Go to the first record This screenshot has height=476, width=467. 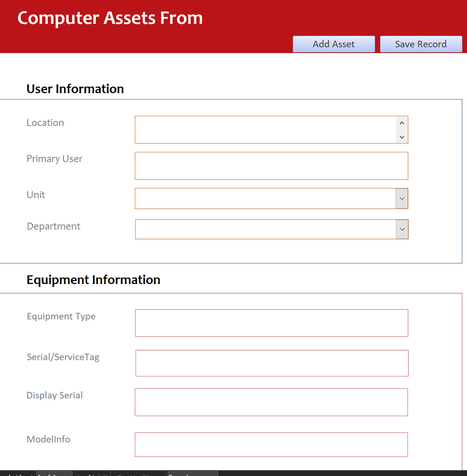pyautogui.click(x=18, y=474)
